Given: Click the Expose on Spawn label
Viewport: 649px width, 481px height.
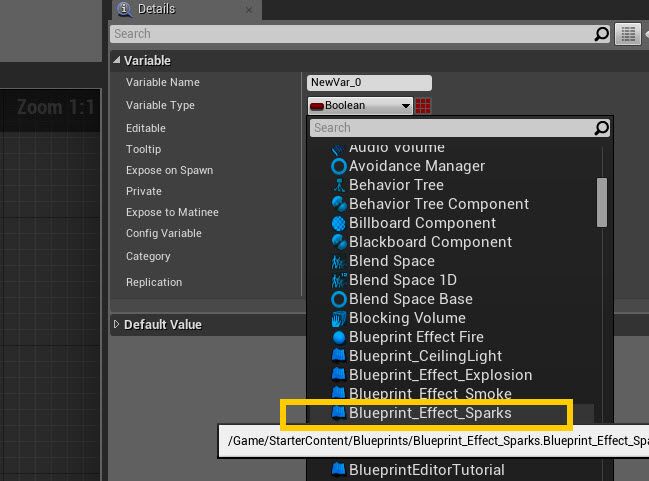Looking at the screenshot, I should click(x=169, y=171).
